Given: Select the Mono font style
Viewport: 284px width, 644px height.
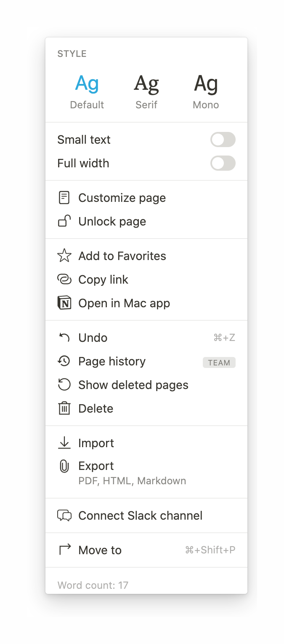Looking at the screenshot, I should pos(206,89).
